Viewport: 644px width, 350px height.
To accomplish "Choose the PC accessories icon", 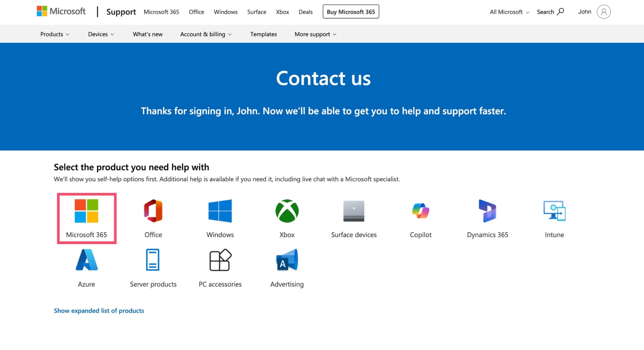I will click(x=220, y=260).
